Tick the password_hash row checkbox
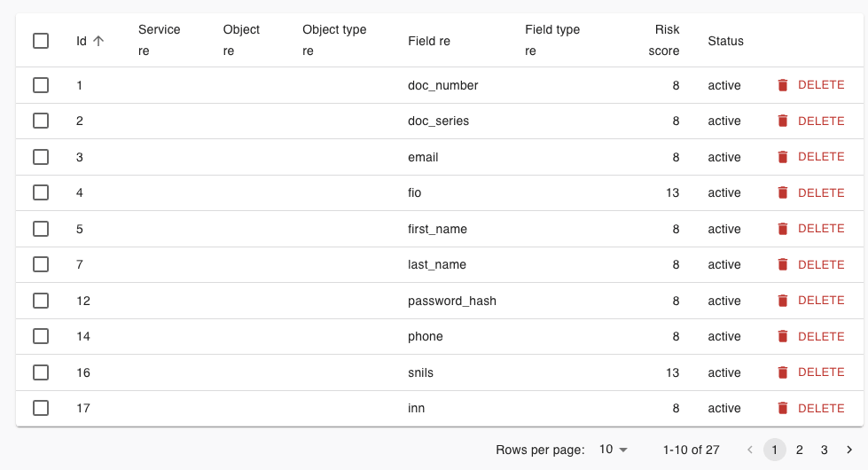The image size is (868, 470). pyautogui.click(x=41, y=301)
